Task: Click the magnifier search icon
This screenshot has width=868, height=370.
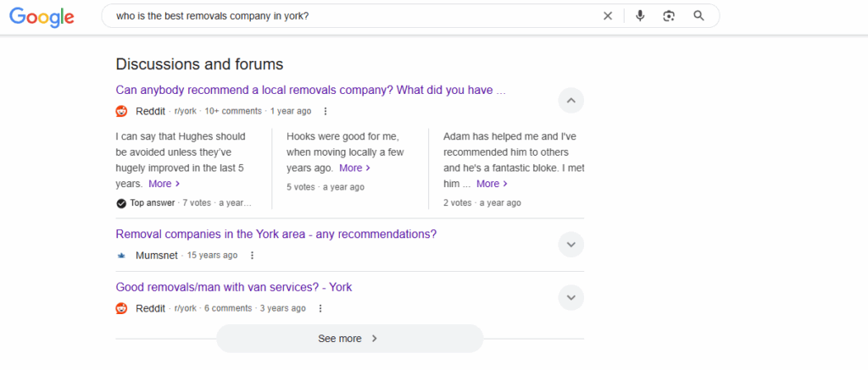Action: point(698,16)
